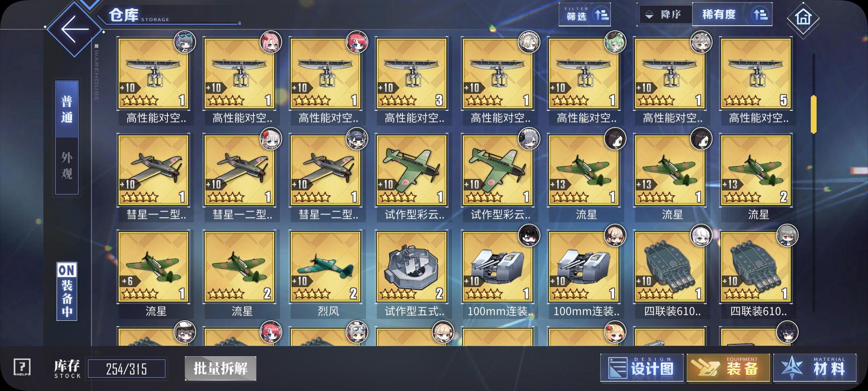
Task: Open the 筛选 filter options
Action: (585, 14)
